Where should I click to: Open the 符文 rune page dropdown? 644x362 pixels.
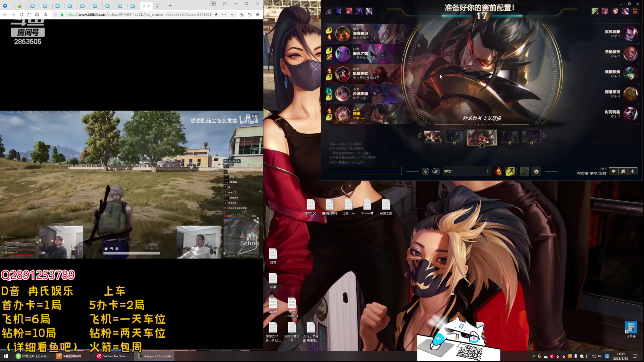click(x=467, y=172)
